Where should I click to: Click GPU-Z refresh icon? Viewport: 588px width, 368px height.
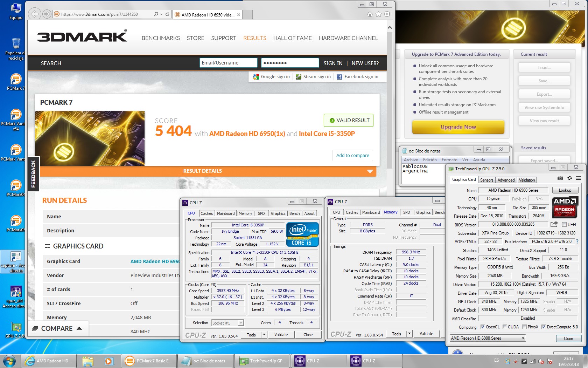click(x=569, y=178)
